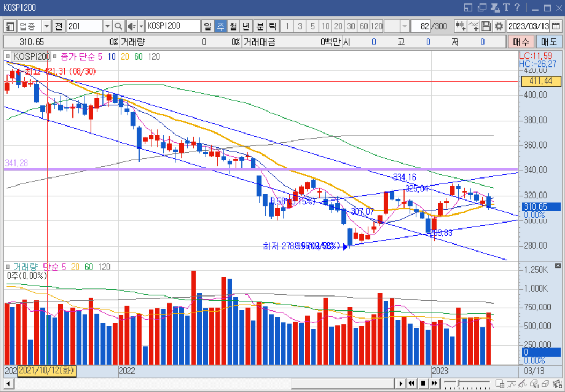The width and height of the screenshot is (565, 392).
Task: Switch the chart to tick 틱 period
Action: (273, 26)
